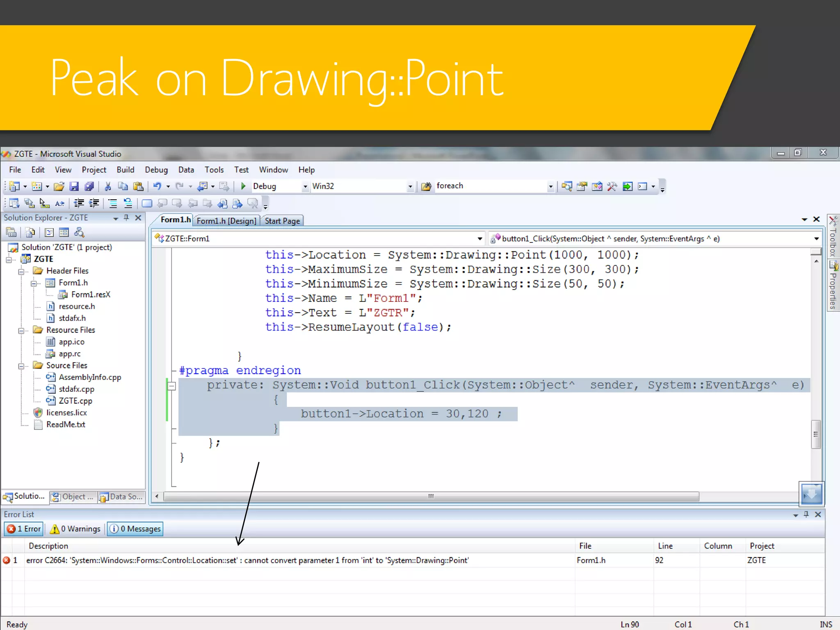Collapse the Source Files folder node
Image resolution: width=840 pixels, height=630 pixels.
tap(21, 366)
